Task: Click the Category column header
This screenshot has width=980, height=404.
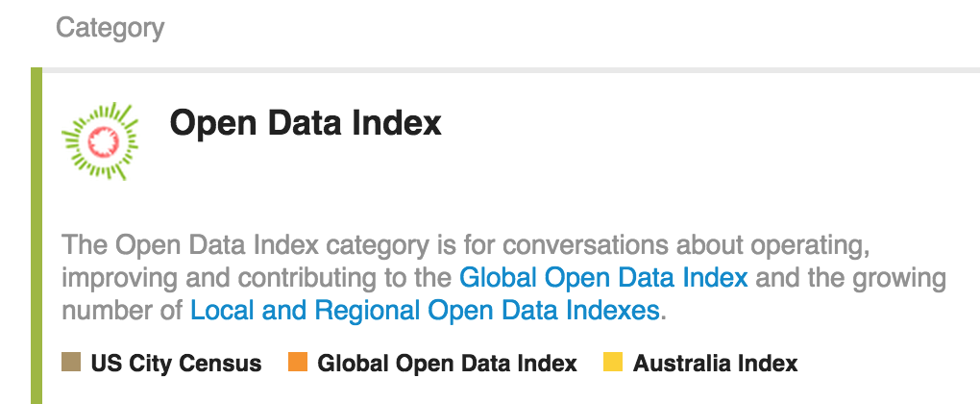Action: click(x=110, y=28)
